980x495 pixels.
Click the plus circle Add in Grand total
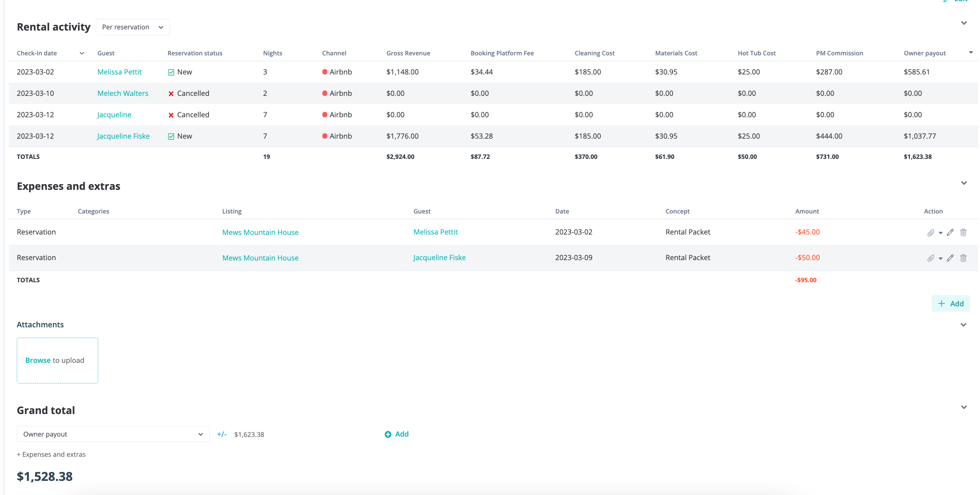(x=396, y=434)
